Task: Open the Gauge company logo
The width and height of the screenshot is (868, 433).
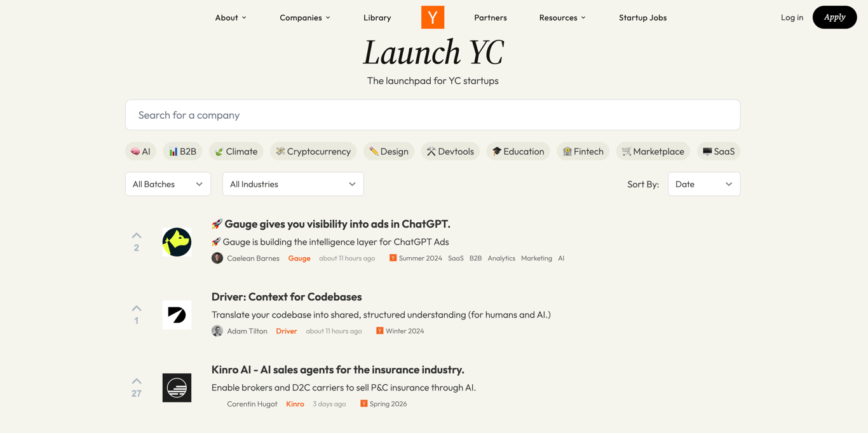Action: 177,242
